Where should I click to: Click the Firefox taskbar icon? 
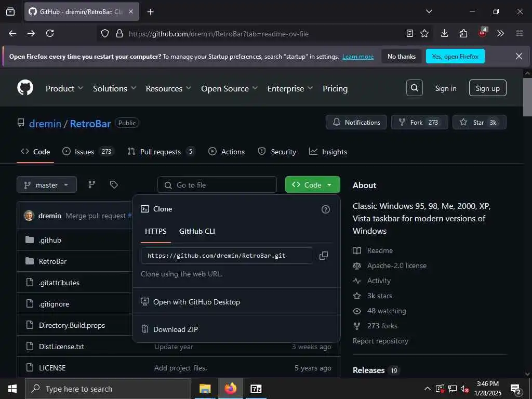click(x=230, y=389)
